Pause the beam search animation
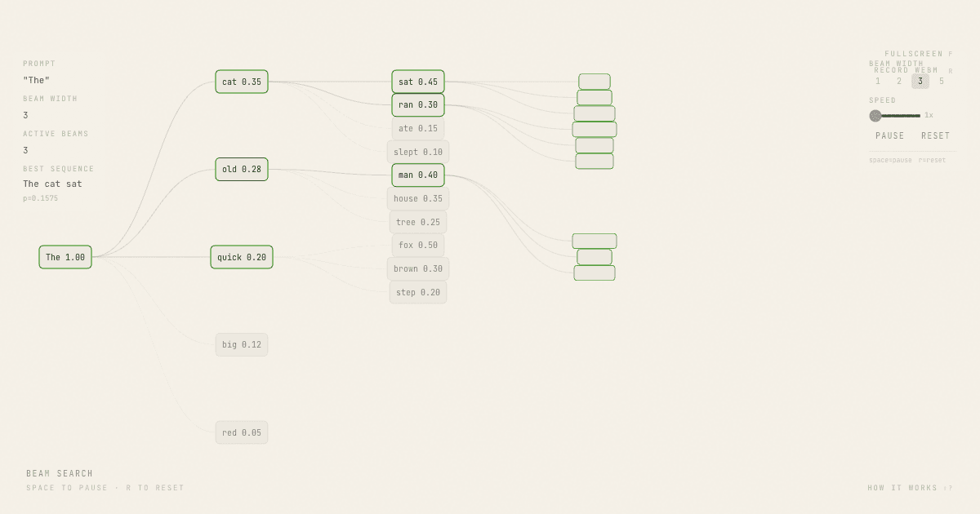 (x=889, y=136)
